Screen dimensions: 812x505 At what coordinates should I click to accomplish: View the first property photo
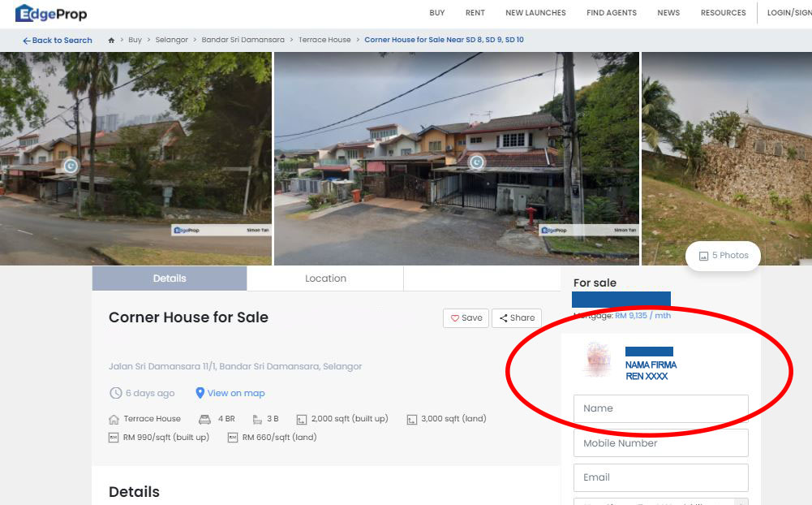[x=135, y=158]
